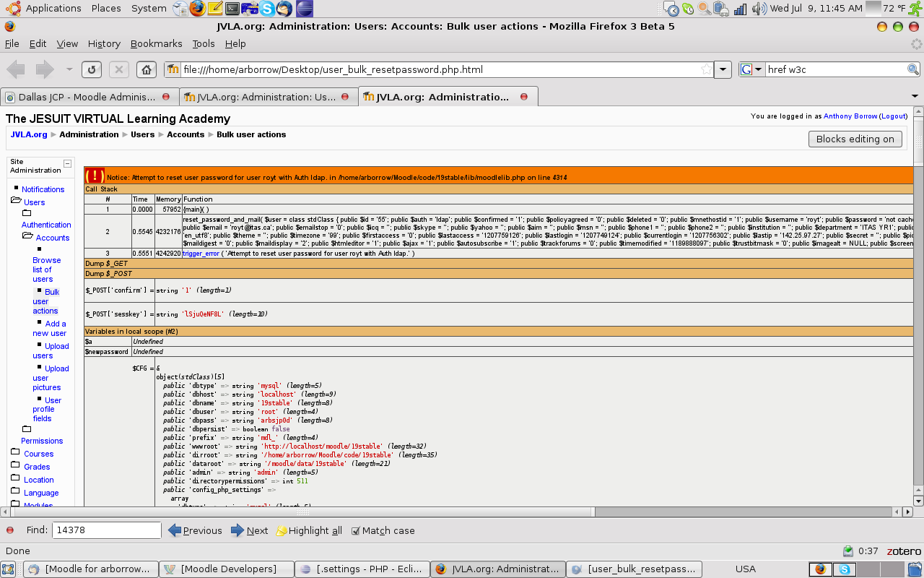The width and height of the screenshot is (924, 578).
Task: Open the search engine selector dropdown
Action: pyautogui.click(x=751, y=69)
